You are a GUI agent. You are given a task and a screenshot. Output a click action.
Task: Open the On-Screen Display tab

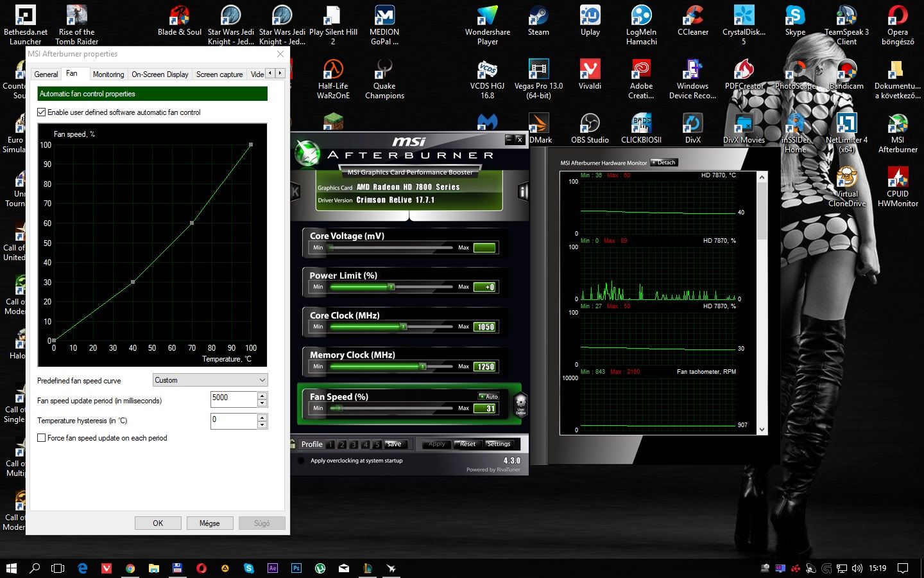160,74
